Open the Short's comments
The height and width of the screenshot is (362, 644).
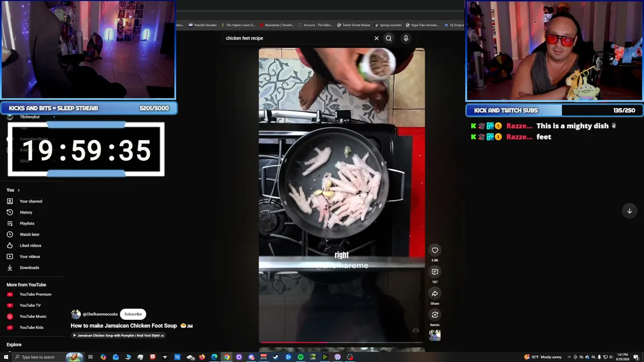coord(435,272)
